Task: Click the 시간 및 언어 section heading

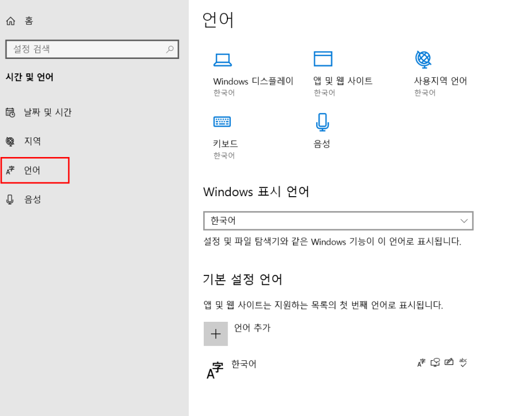Action: 30,77
